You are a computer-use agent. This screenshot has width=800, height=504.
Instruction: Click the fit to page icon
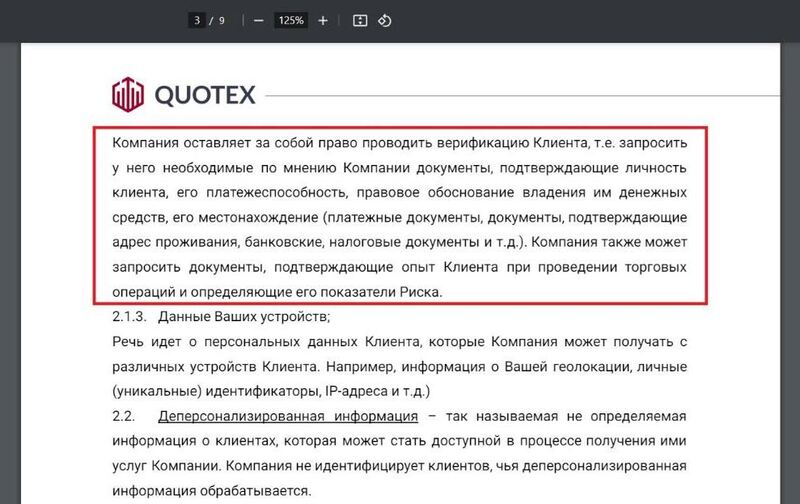tap(360, 20)
